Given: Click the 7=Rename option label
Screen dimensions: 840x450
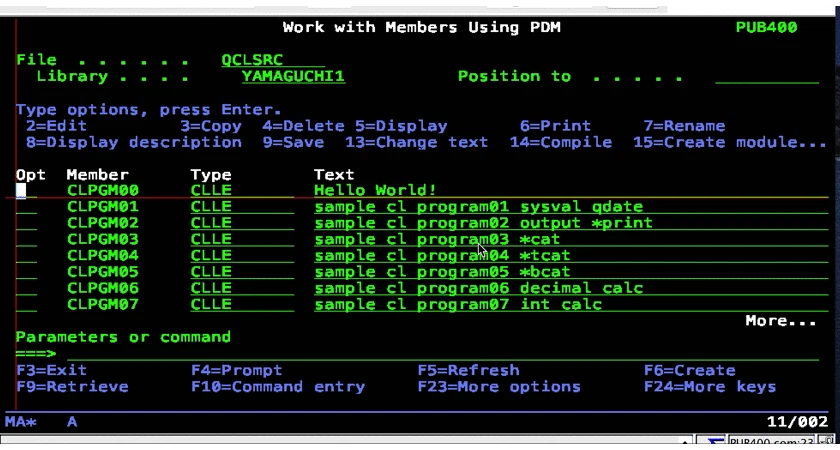Looking at the screenshot, I should 684,126.
